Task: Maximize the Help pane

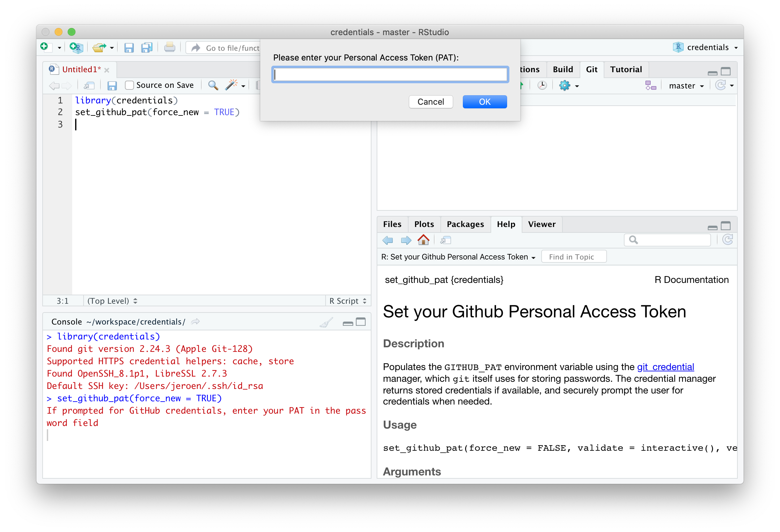Action: click(726, 226)
